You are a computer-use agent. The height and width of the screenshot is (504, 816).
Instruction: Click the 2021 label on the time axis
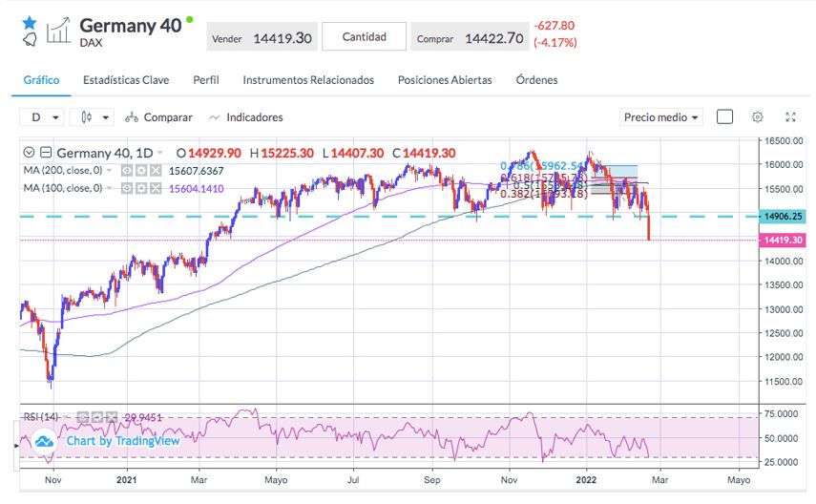(x=127, y=479)
